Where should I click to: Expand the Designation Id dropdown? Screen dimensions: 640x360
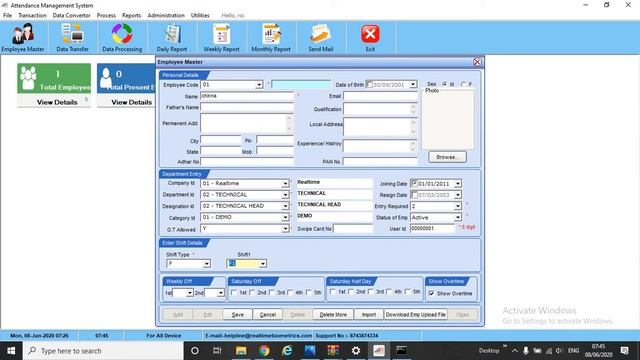point(285,206)
